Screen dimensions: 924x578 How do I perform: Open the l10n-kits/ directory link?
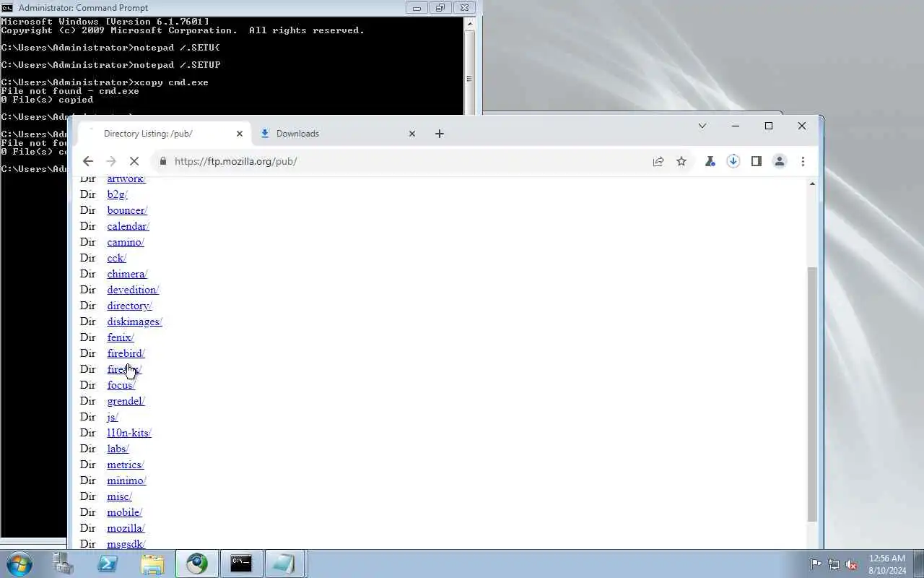point(129,433)
